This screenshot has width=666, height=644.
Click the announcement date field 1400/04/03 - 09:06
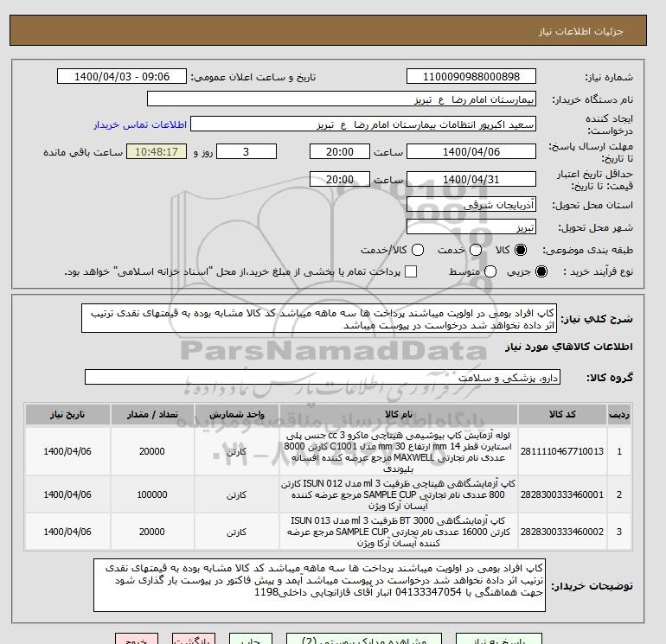click(x=121, y=76)
